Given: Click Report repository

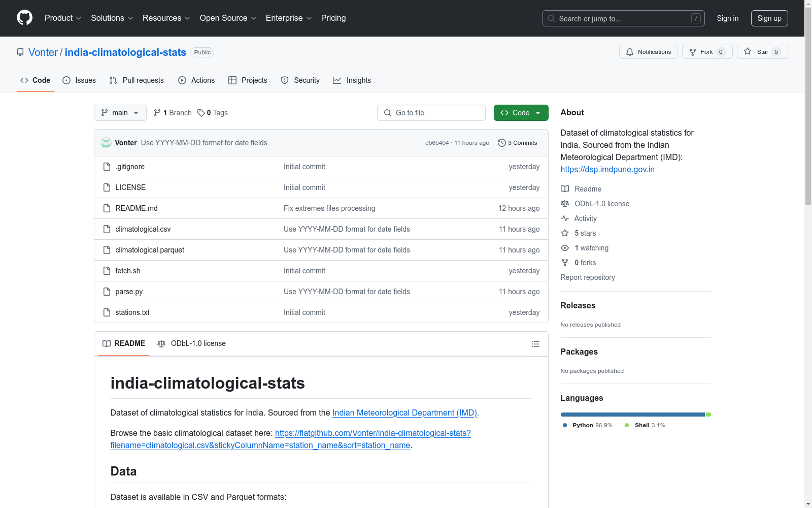Looking at the screenshot, I should point(588,277).
